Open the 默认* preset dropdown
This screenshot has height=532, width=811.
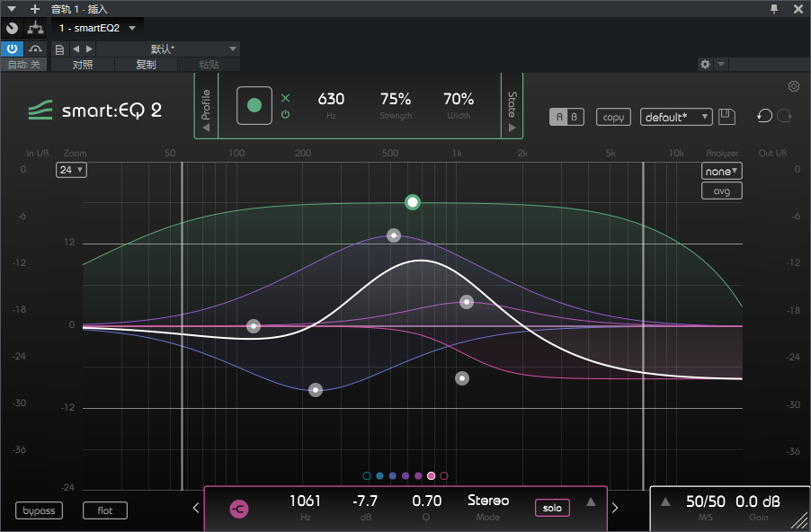tap(168, 49)
